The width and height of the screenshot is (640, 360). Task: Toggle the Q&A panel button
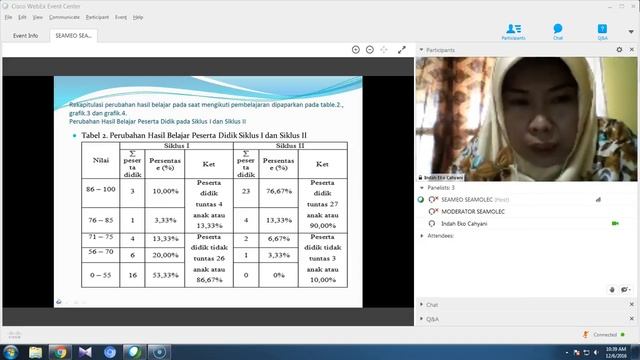click(602, 32)
